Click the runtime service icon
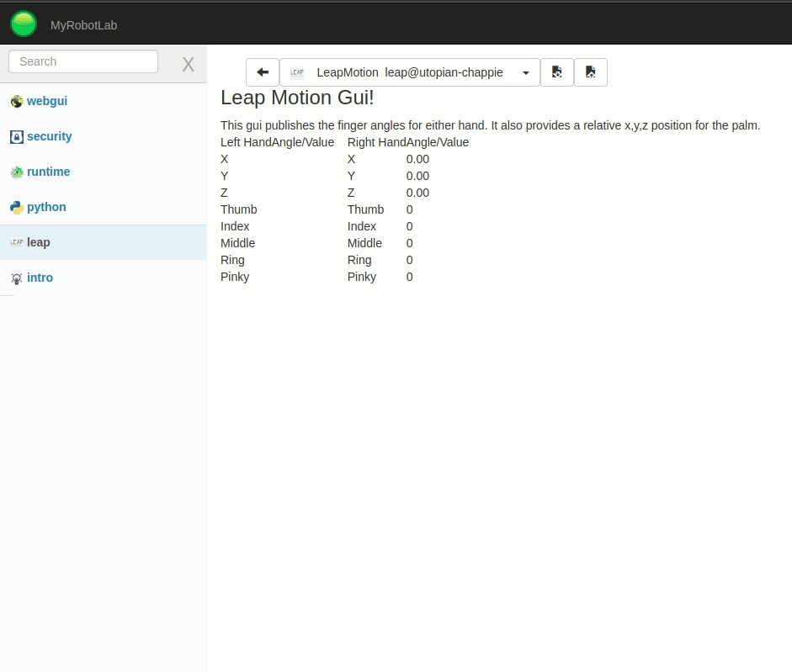792x672 pixels. click(16, 172)
